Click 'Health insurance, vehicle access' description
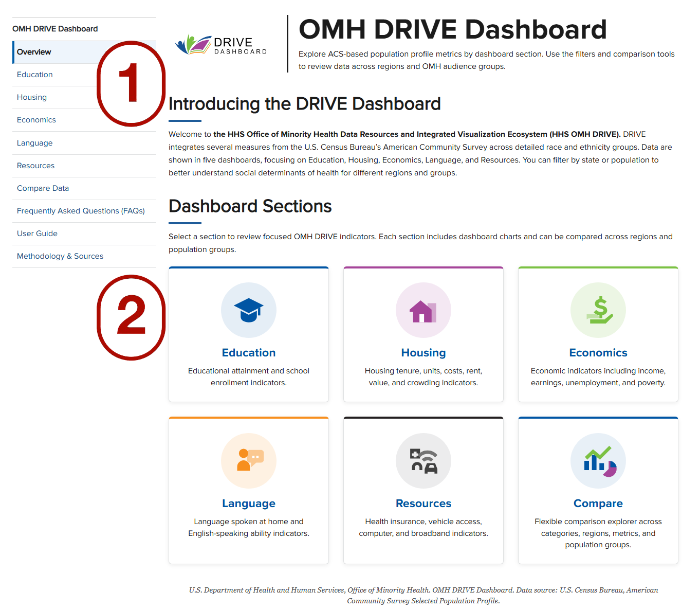The height and width of the screenshot is (610, 700). coord(423,527)
